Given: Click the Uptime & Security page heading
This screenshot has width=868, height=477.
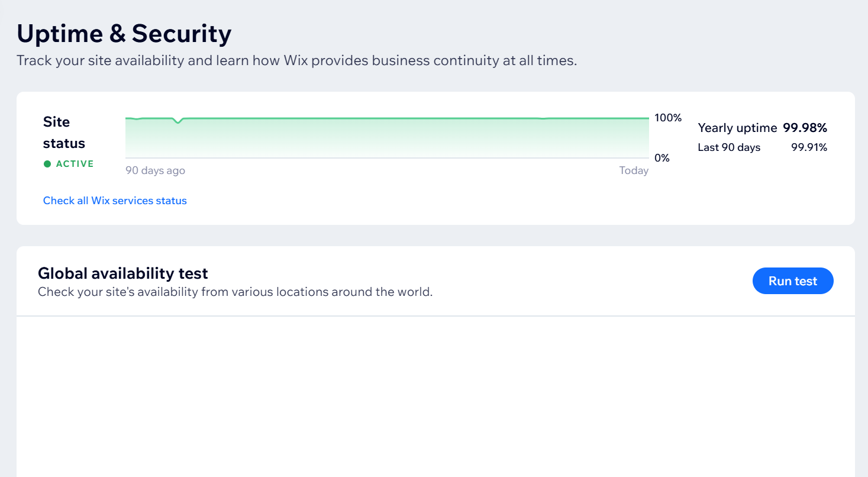Looking at the screenshot, I should click(x=124, y=34).
